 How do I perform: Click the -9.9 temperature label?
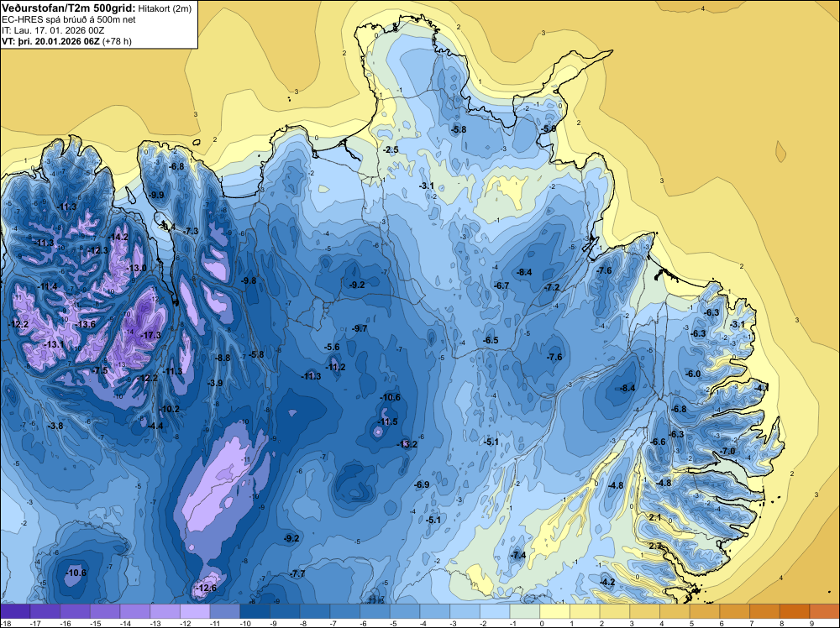[156, 195]
